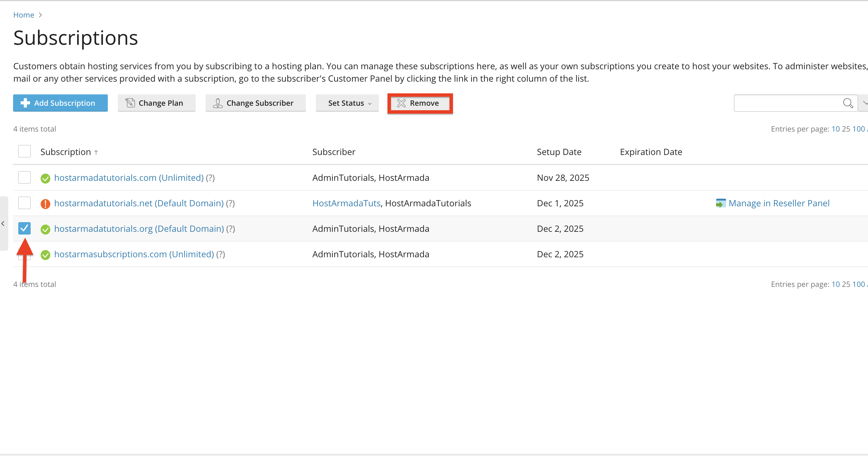Click the Change Subscriber person icon
The image size is (868, 456).
tap(218, 103)
